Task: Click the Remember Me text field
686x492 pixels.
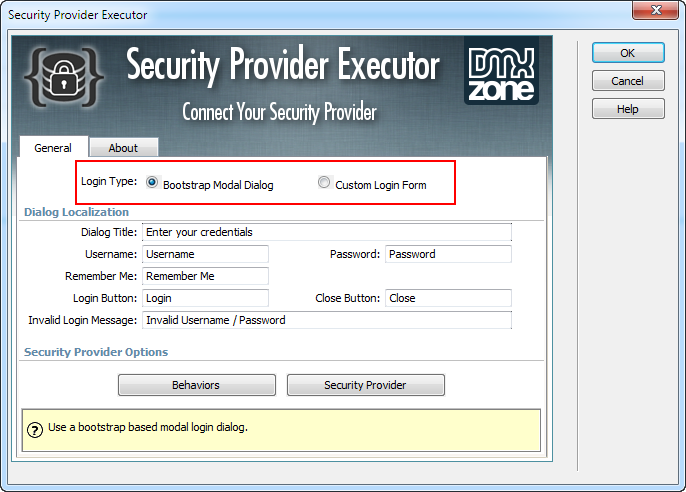Action: click(x=205, y=276)
